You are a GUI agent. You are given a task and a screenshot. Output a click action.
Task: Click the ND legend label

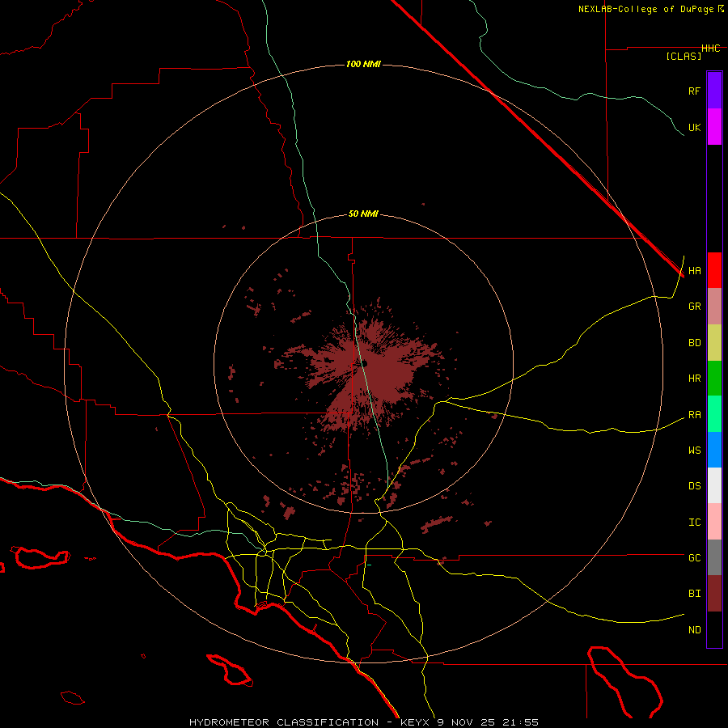point(694,630)
